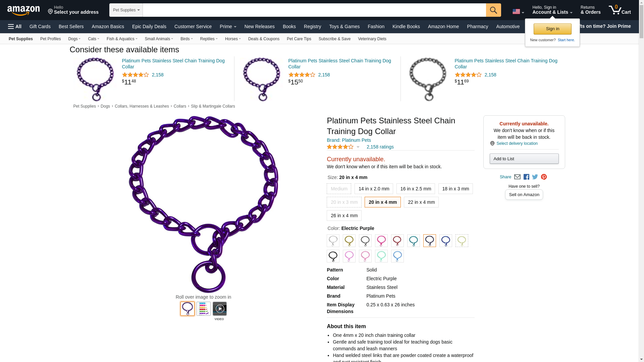Expand the Dogs submenu dropdown

tap(74, 39)
